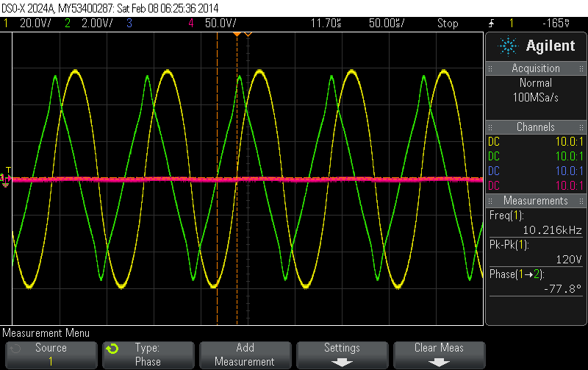This screenshot has width=588, height=370.
Task: Click the oscilloscope model and date header text
Action: 110,8
